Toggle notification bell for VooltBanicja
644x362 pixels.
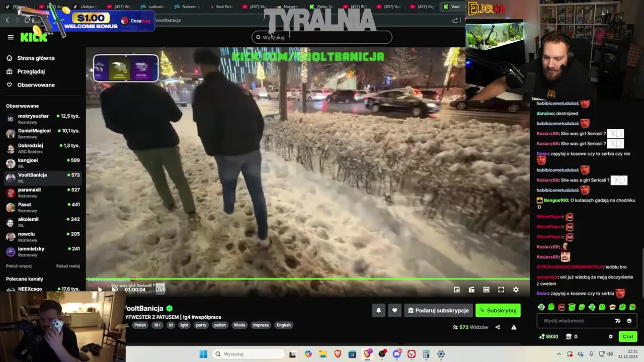(x=379, y=311)
